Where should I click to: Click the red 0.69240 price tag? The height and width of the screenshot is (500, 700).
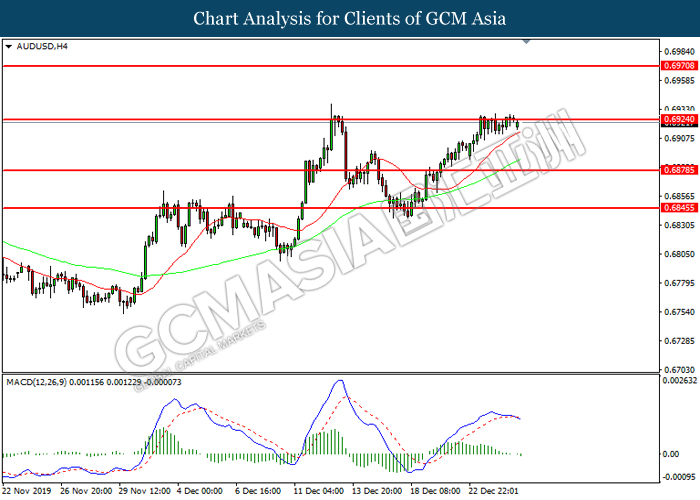pyautogui.click(x=679, y=119)
